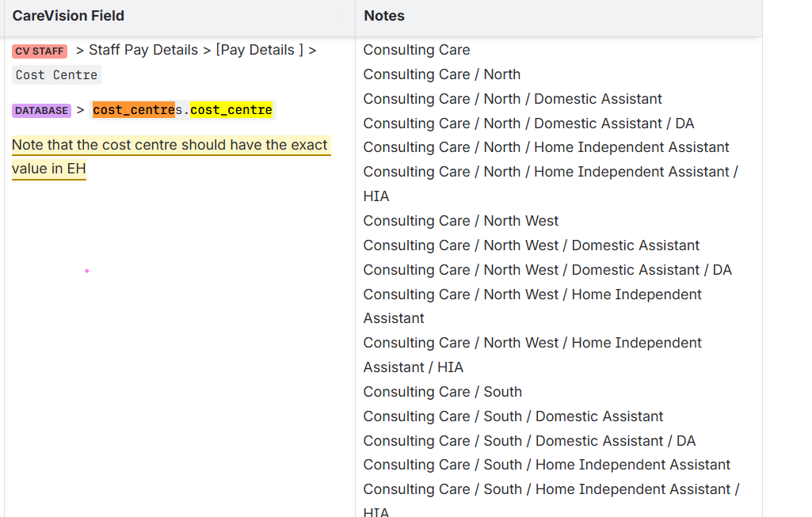Click the DATABASE purple tag
812x517 pixels.
click(41, 111)
